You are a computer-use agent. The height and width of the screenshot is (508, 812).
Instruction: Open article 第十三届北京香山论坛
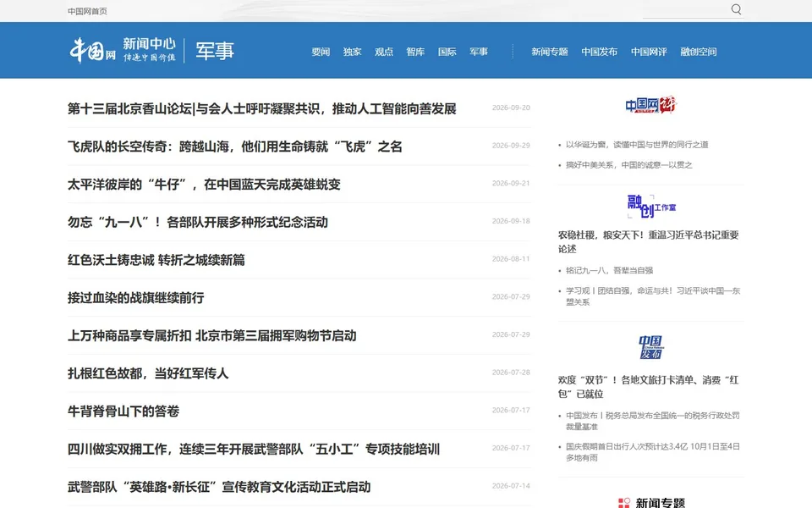tap(261, 108)
